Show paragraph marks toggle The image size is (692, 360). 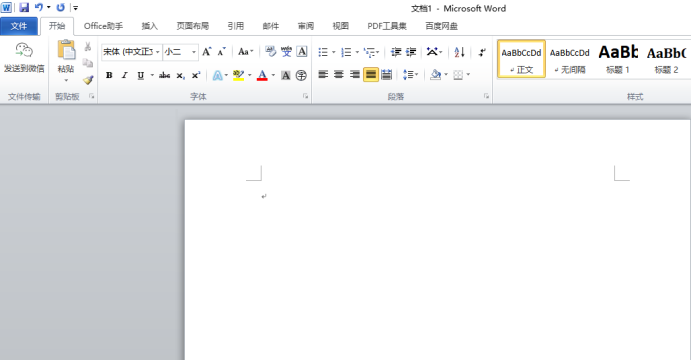pyautogui.click(x=482, y=52)
